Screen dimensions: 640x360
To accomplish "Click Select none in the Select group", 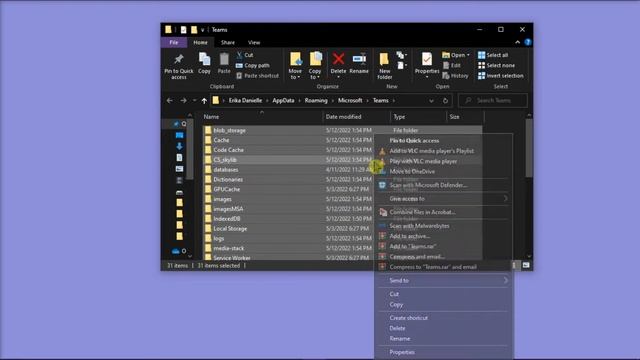I will click(496, 65).
